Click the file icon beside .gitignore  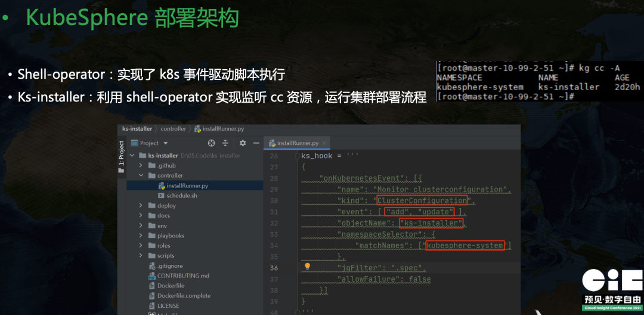point(151,265)
